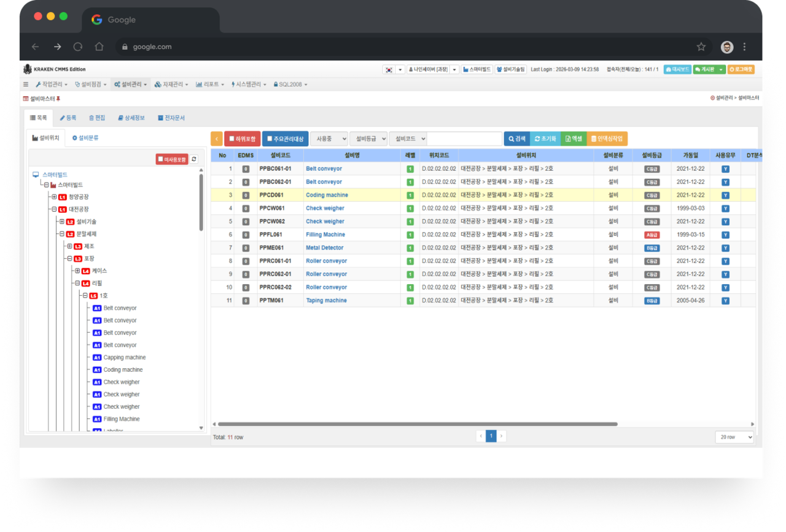Expand the 제조 tree node
This screenshot has height=532, width=786.
tap(70, 246)
